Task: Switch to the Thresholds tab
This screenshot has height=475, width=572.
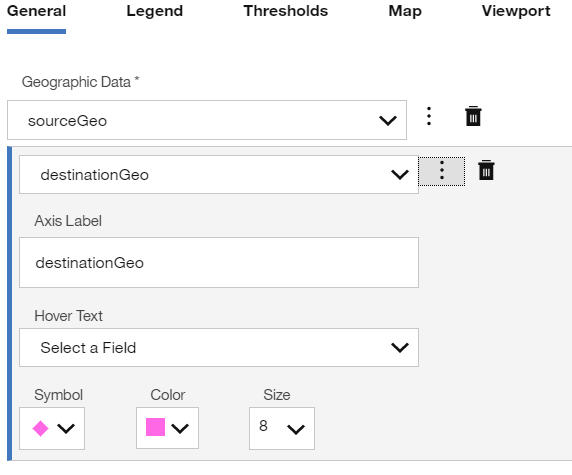Action: tap(286, 11)
